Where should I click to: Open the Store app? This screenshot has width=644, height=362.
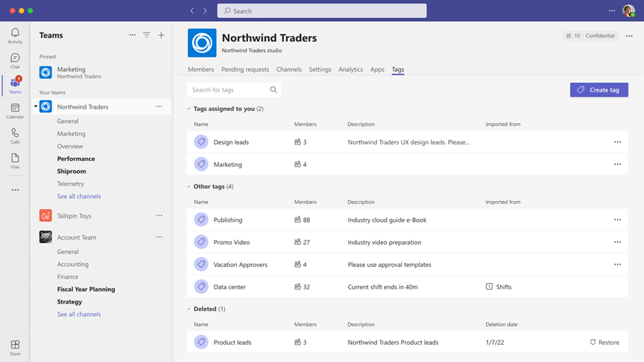point(15,347)
